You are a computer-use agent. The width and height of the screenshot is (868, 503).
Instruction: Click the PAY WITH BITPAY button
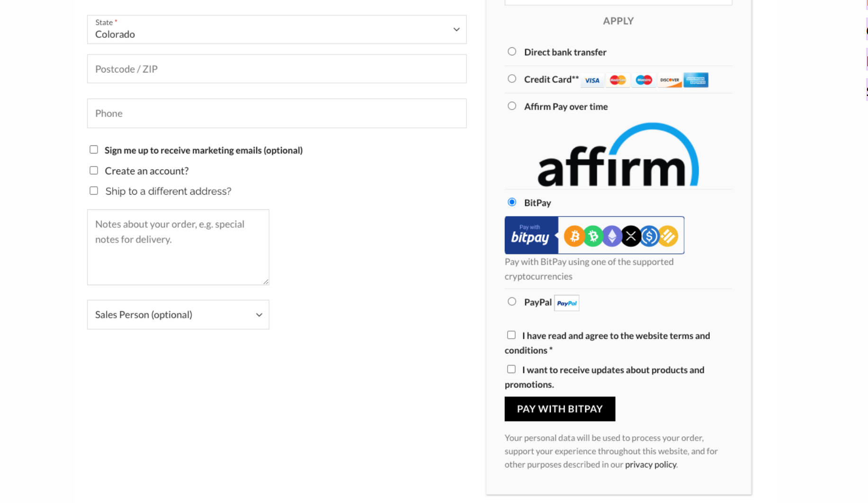[x=560, y=409]
